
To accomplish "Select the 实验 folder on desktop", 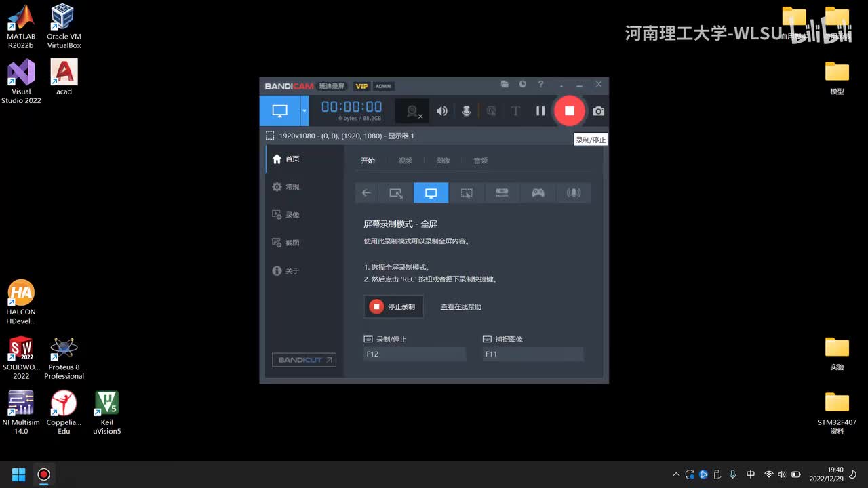I will point(837,354).
